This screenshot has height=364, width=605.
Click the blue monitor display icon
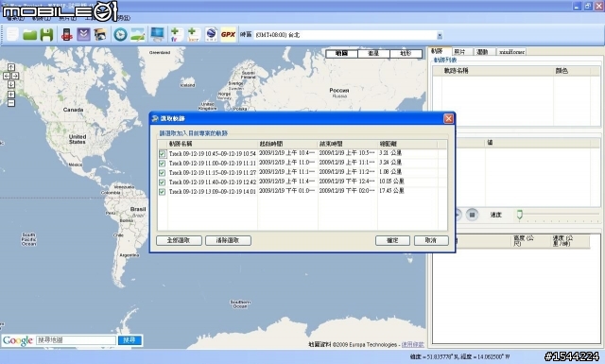(158, 34)
